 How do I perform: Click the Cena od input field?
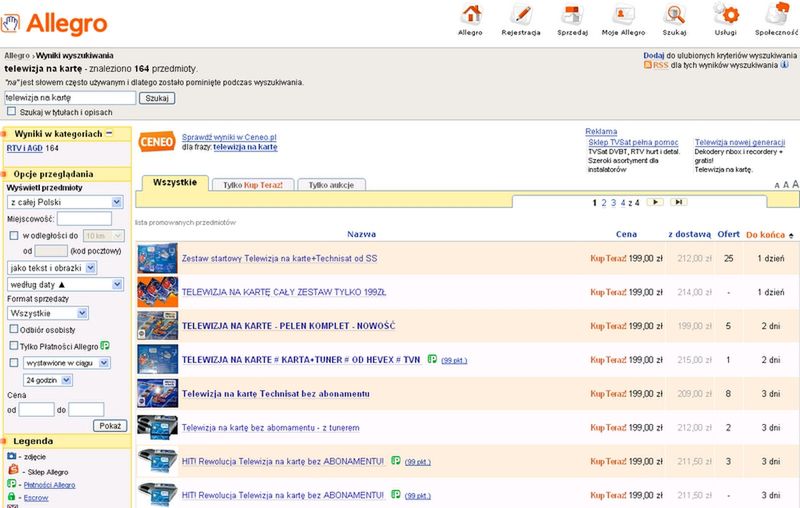36,409
